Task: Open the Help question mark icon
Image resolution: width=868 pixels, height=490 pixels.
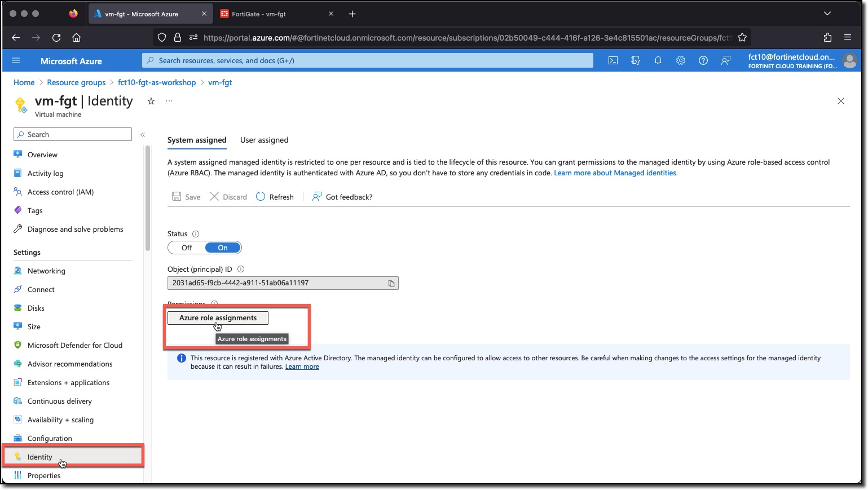Action: pos(703,60)
